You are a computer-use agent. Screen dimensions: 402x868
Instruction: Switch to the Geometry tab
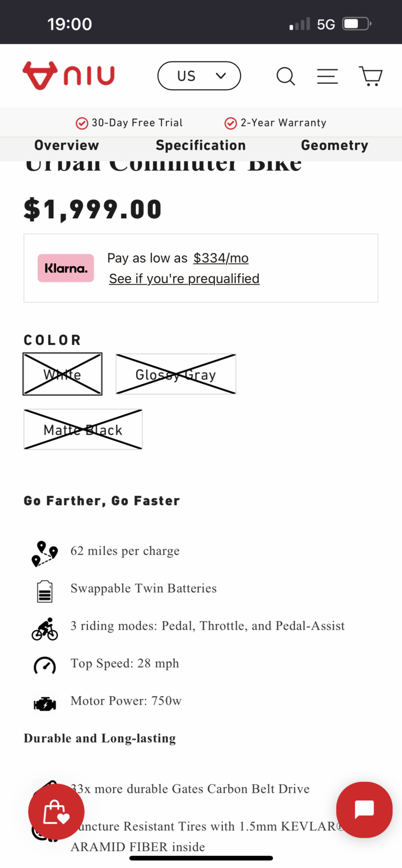pos(334,145)
